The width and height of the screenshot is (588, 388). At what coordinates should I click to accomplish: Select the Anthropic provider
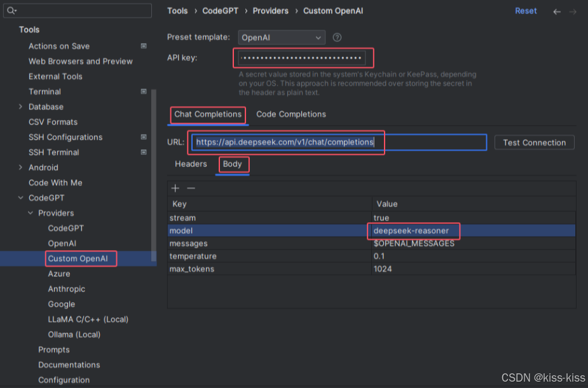point(66,289)
